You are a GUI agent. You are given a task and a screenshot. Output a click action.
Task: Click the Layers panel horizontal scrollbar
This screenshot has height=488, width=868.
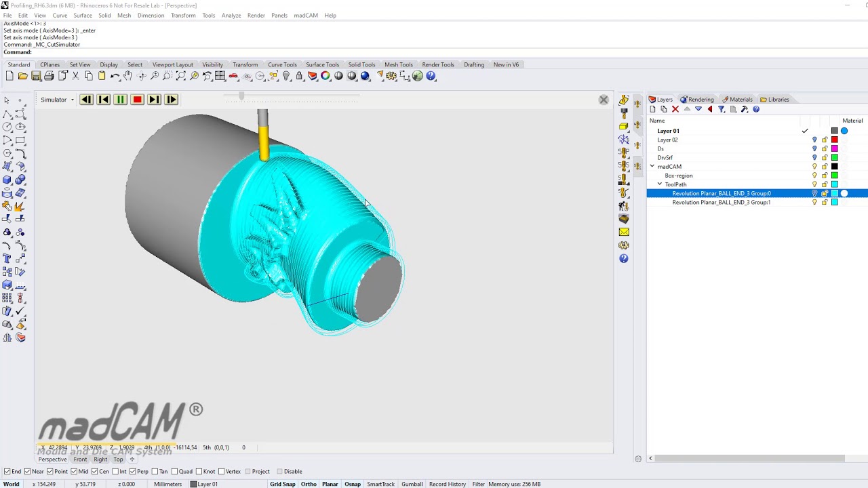749,459
